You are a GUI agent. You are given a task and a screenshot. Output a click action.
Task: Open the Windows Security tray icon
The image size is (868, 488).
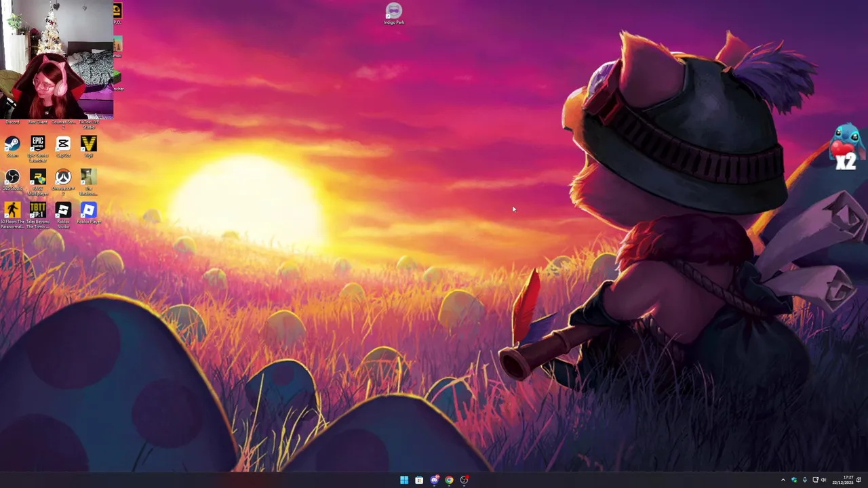tap(794, 480)
